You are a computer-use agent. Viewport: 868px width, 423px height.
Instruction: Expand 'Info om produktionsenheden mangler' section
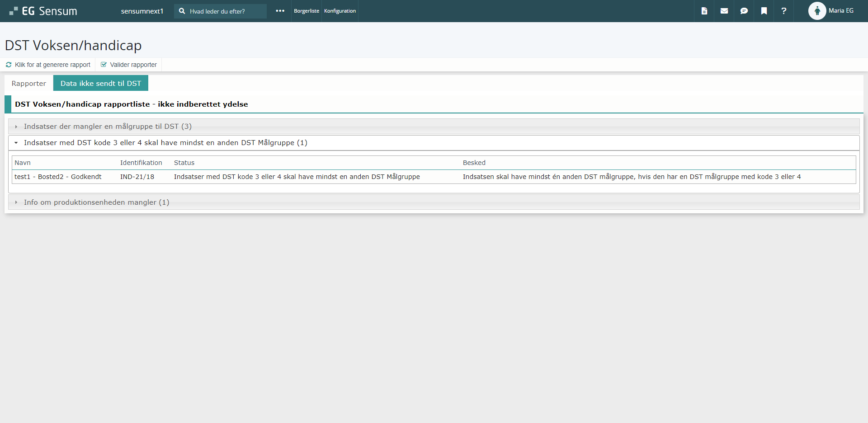(96, 202)
